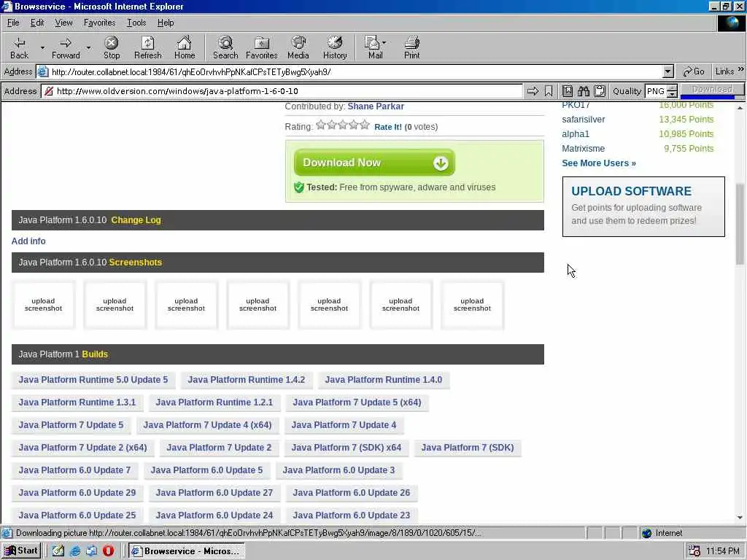
Task: Click the first rating star
Action: (321, 125)
